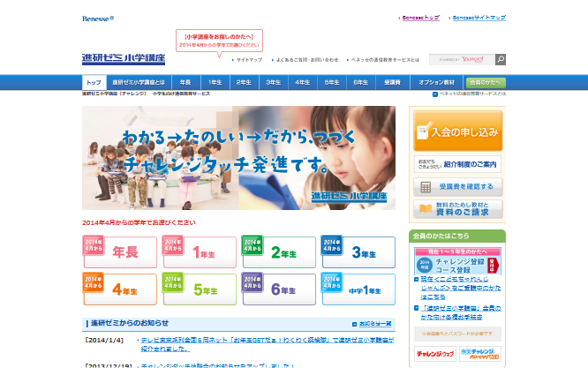Open 4年生 nav item
588x368 pixels.
pos(302,82)
